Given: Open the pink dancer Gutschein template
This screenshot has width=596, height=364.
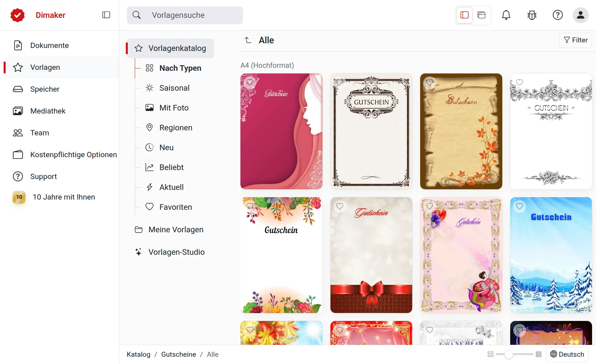Looking at the screenshot, I should 461,255.
